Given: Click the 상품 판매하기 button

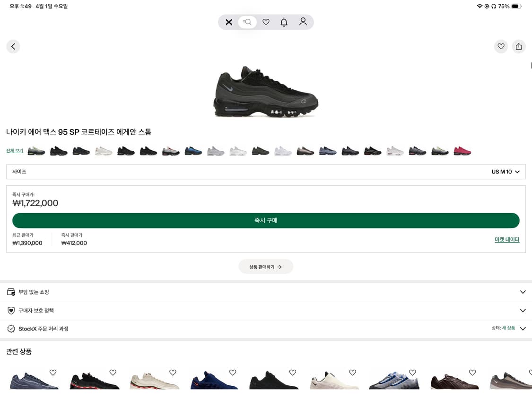Looking at the screenshot, I should pos(266,267).
